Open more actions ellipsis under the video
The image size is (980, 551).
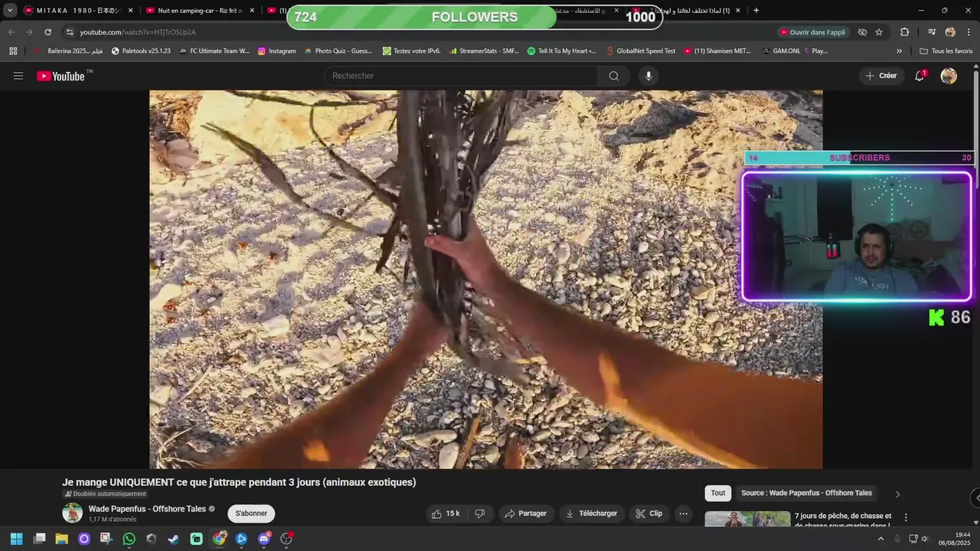684,514
